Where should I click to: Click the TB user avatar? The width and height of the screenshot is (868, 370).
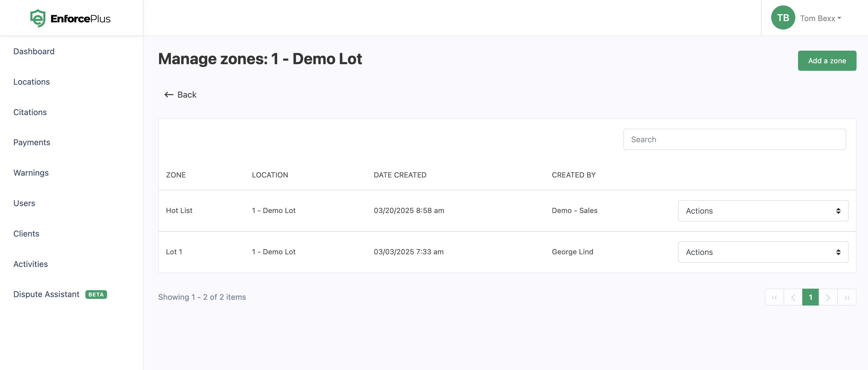coord(783,18)
